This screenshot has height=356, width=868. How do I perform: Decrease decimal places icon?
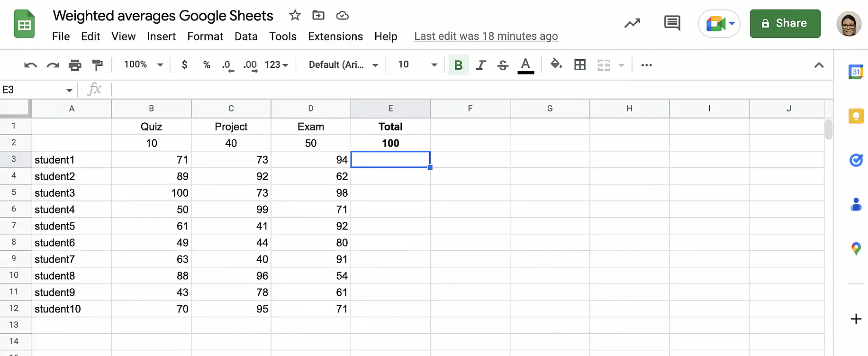click(x=227, y=65)
